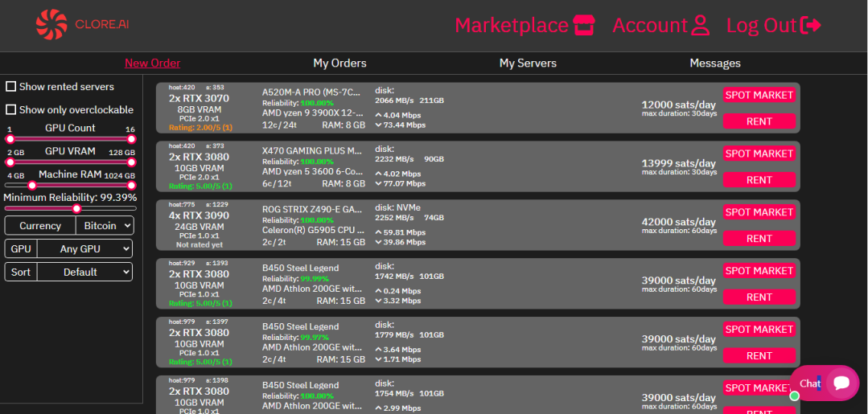Click GPU VRAM maximum slider handle
The height and width of the screenshot is (414, 868).
coord(131,162)
